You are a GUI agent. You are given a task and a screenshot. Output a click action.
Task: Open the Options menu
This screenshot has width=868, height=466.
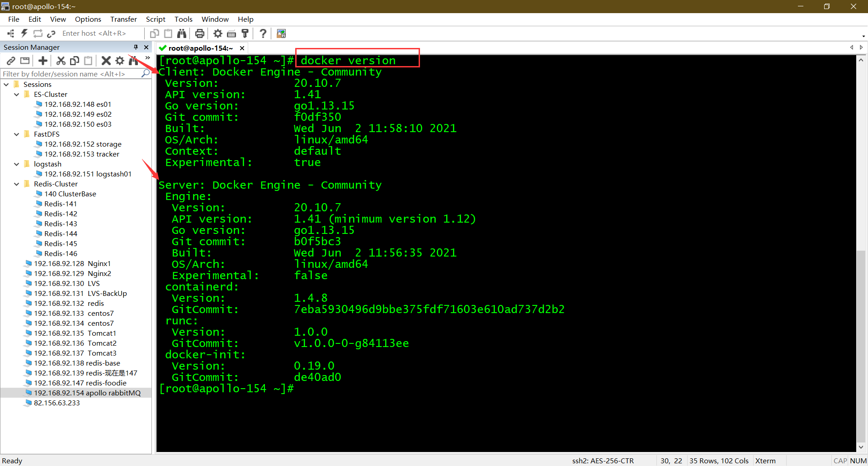pyautogui.click(x=88, y=19)
